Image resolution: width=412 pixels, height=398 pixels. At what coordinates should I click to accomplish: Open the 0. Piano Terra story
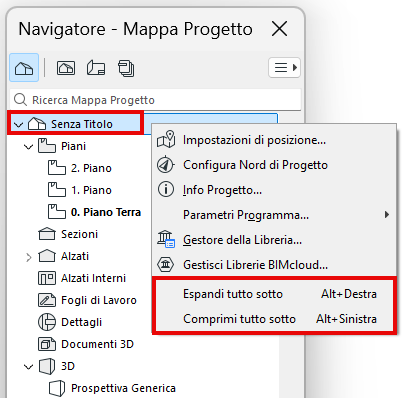point(106,212)
